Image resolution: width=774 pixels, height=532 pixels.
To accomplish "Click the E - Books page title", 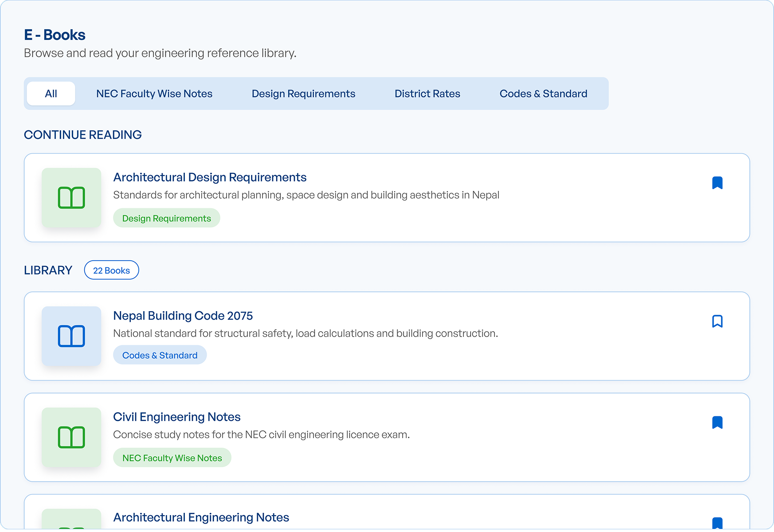I will pos(55,35).
